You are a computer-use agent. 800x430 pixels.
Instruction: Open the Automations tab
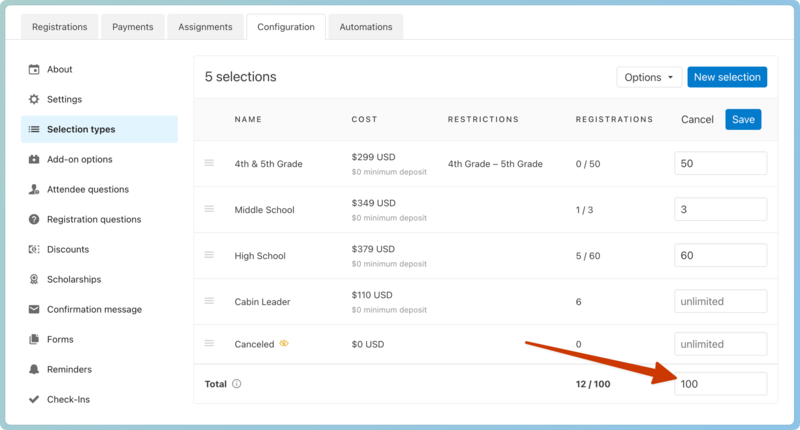[366, 27]
